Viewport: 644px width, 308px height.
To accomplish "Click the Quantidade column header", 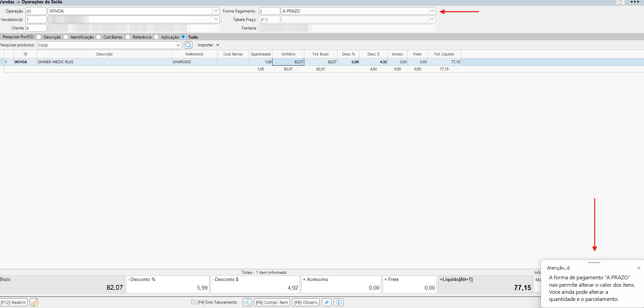I will point(261,54).
